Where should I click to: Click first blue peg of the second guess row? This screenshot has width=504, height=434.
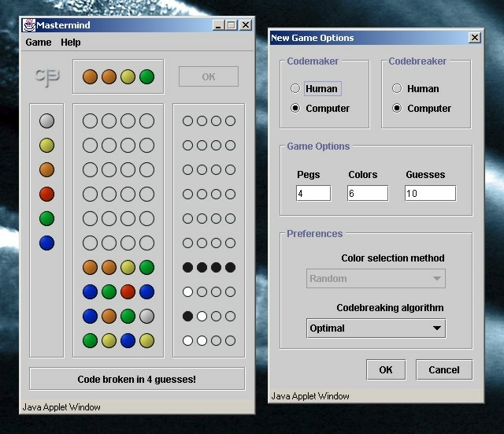90,292
